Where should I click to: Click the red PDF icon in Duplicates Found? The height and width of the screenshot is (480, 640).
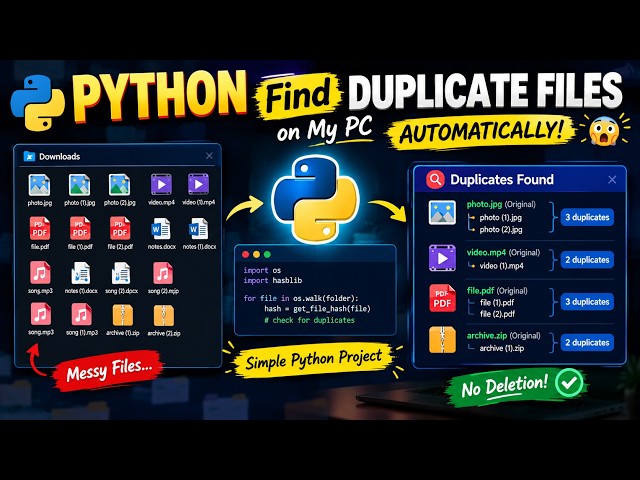[x=442, y=298]
